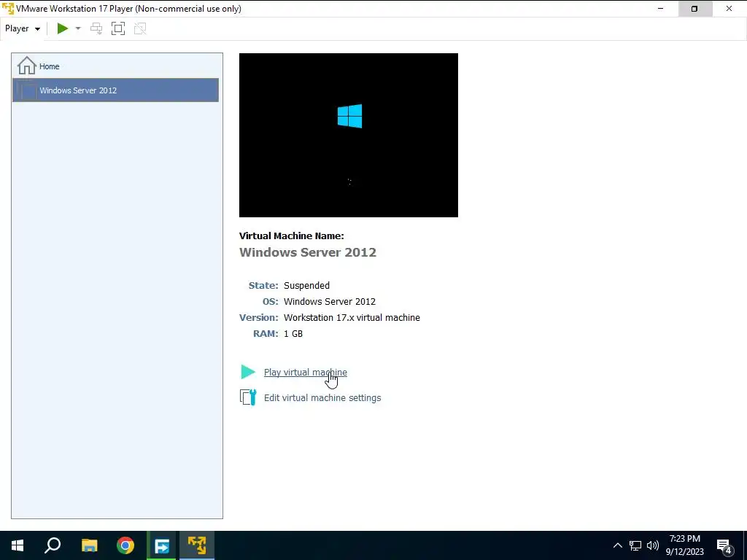Close the VMware Workstation Player window
This screenshot has height=560, width=747.
point(729,9)
